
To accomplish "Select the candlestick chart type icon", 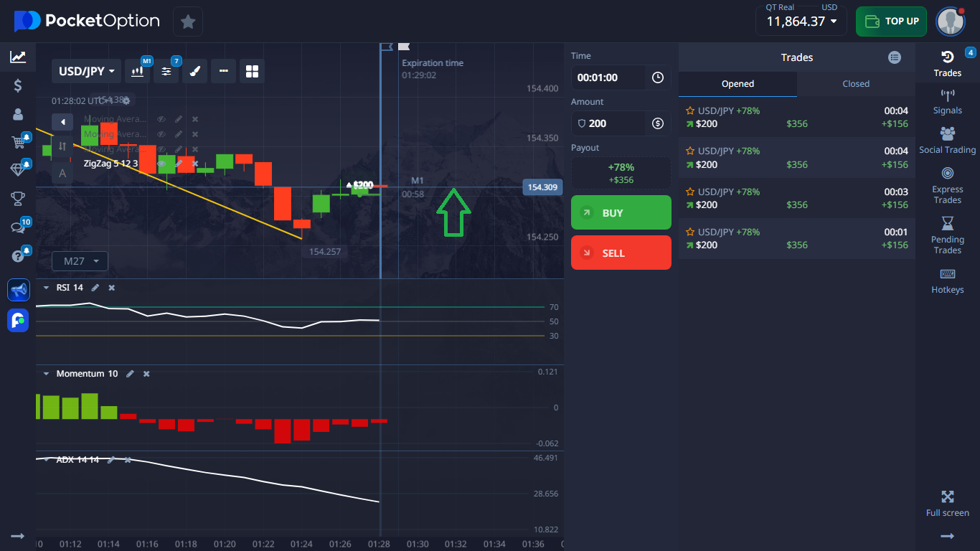I will tap(138, 71).
